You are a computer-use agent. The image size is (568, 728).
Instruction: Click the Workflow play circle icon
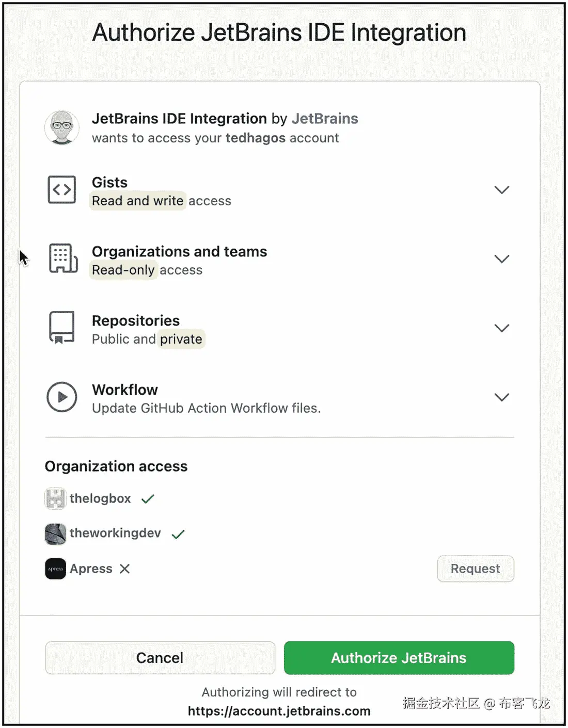[62, 397]
